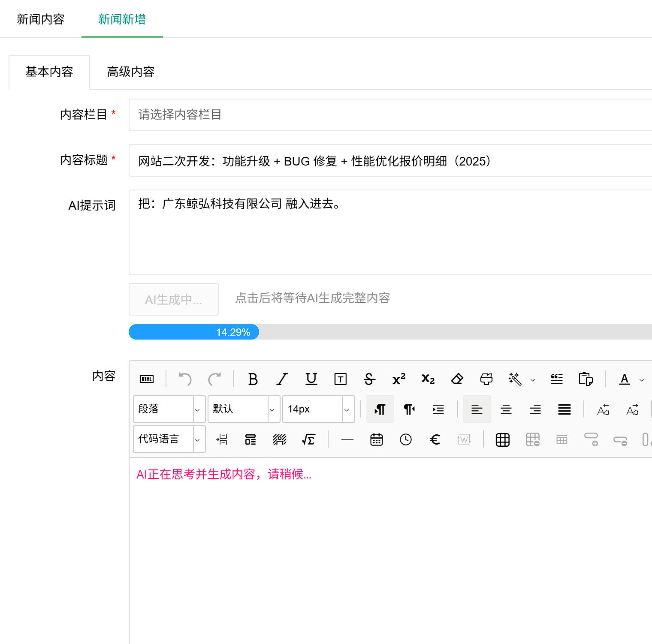Toggle justify text alignment
The width and height of the screenshot is (652, 644).
pyautogui.click(x=564, y=409)
